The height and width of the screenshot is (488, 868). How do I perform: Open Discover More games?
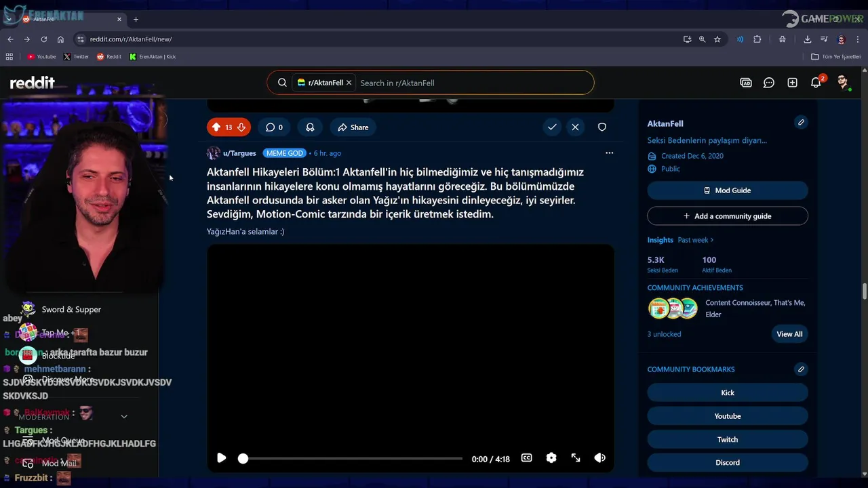click(68, 380)
